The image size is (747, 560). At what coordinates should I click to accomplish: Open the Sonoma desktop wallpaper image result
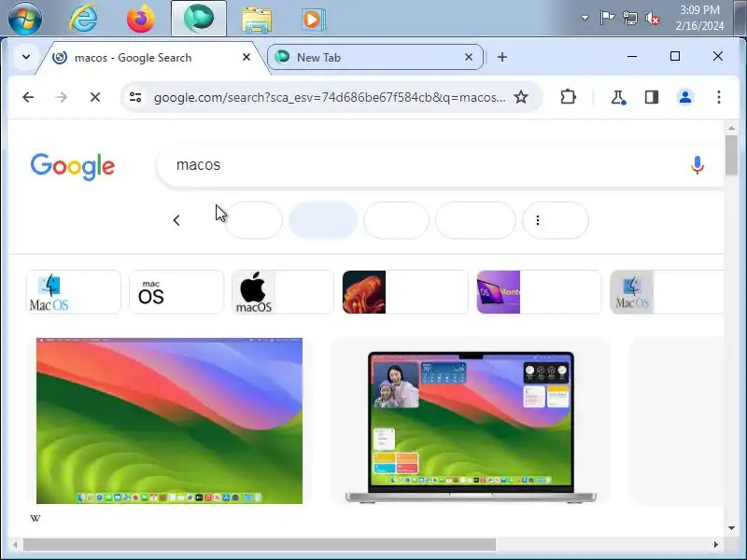pyautogui.click(x=169, y=421)
